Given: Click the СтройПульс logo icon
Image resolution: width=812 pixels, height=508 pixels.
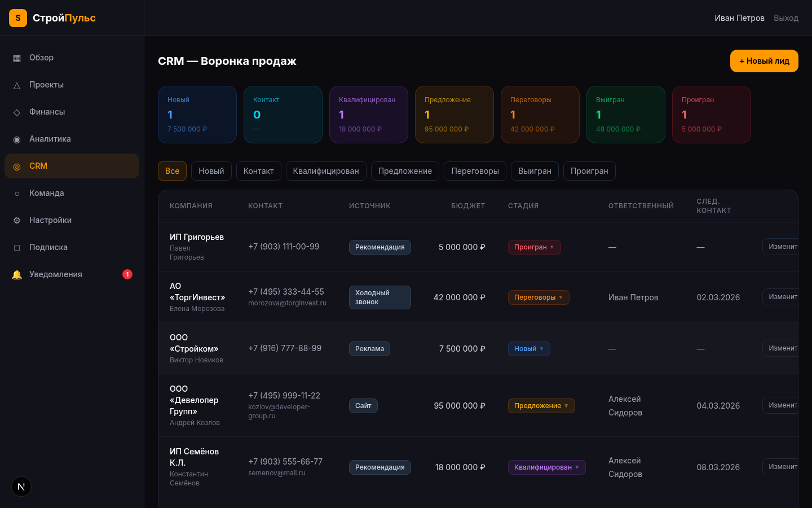Looking at the screenshot, I should coord(17,17).
